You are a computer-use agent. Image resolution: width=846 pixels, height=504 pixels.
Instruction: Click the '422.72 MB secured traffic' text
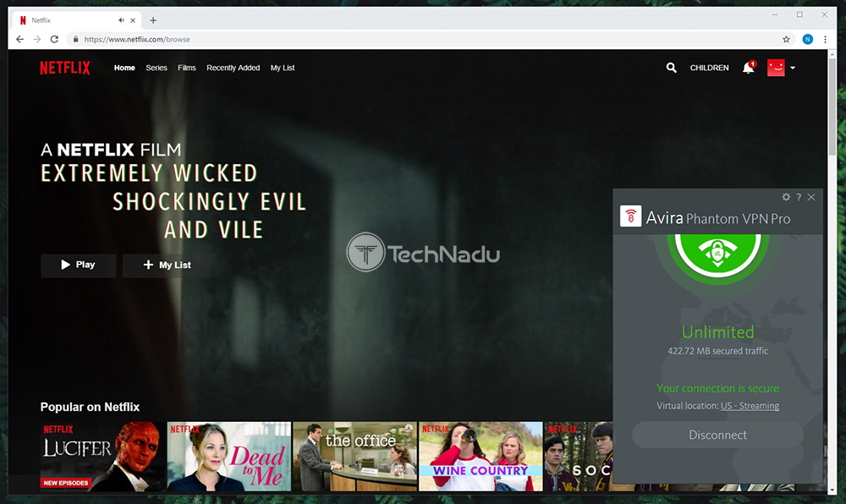pyautogui.click(x=717, y=351)
